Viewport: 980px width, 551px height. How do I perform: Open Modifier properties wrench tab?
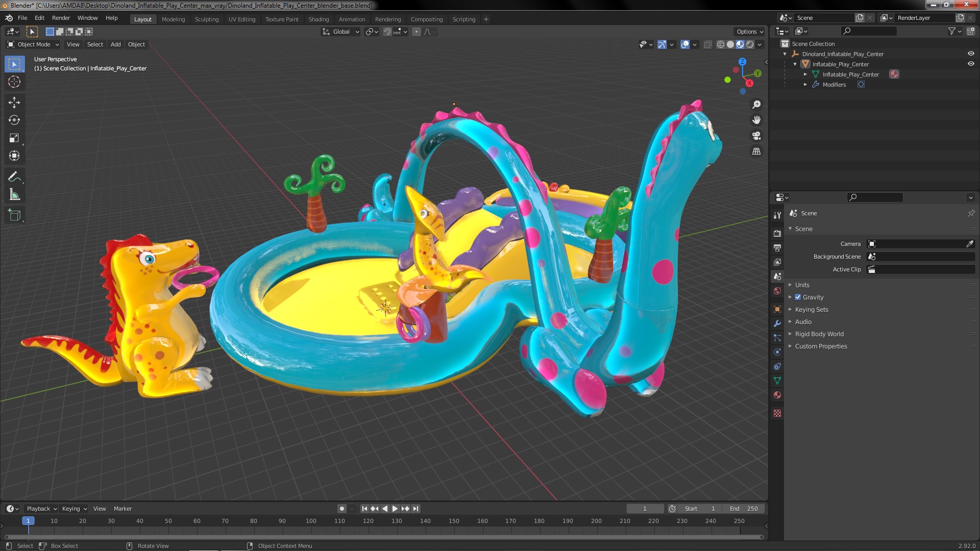click(777, 323)
